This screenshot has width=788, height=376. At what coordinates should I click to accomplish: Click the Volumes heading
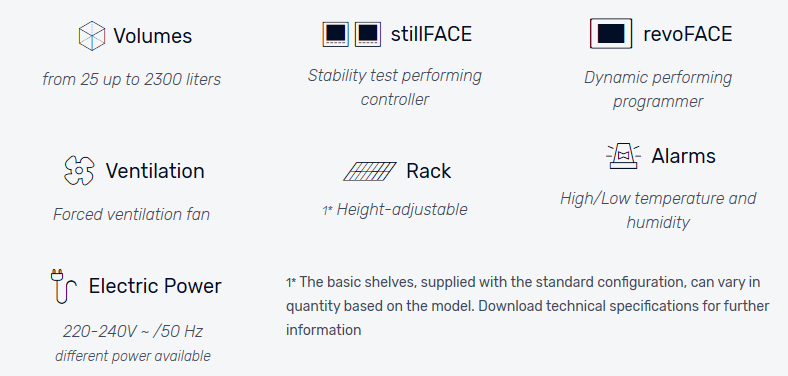pos(153,36)
